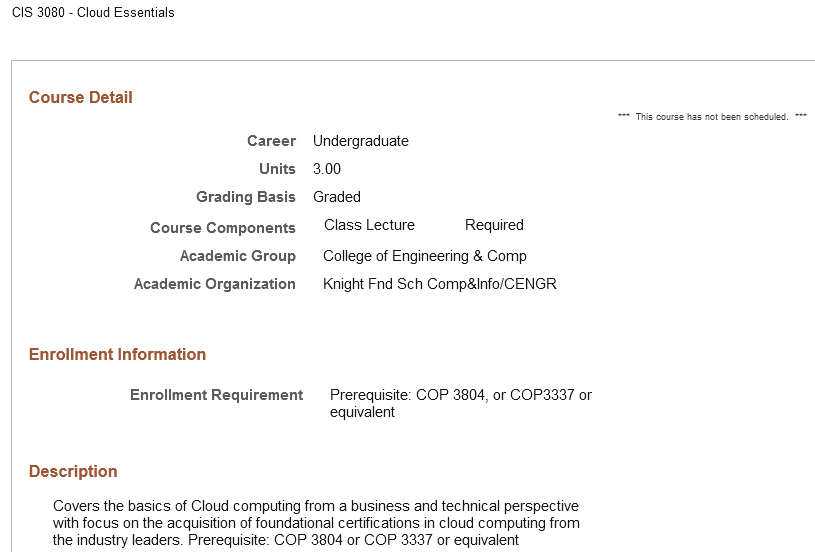The width and height of the screenshot is (815, 552).
Task: Select the 3.00 units value
Action: 327,169
